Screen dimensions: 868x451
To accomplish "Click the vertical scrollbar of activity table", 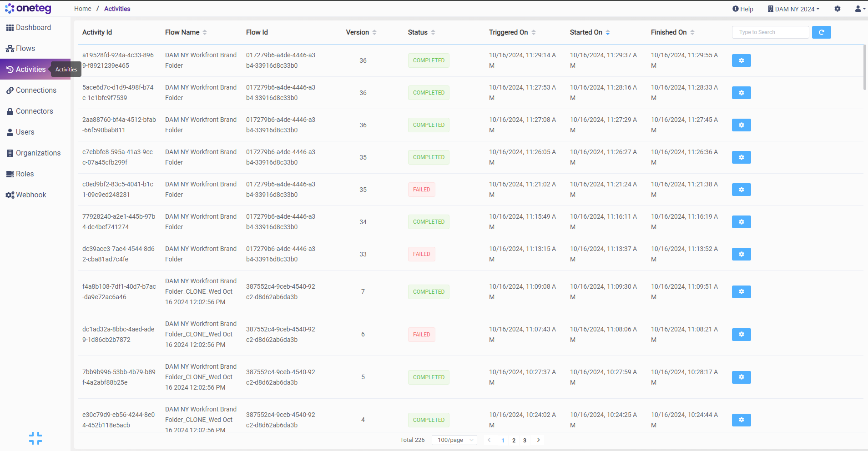I will click(864, 67).
